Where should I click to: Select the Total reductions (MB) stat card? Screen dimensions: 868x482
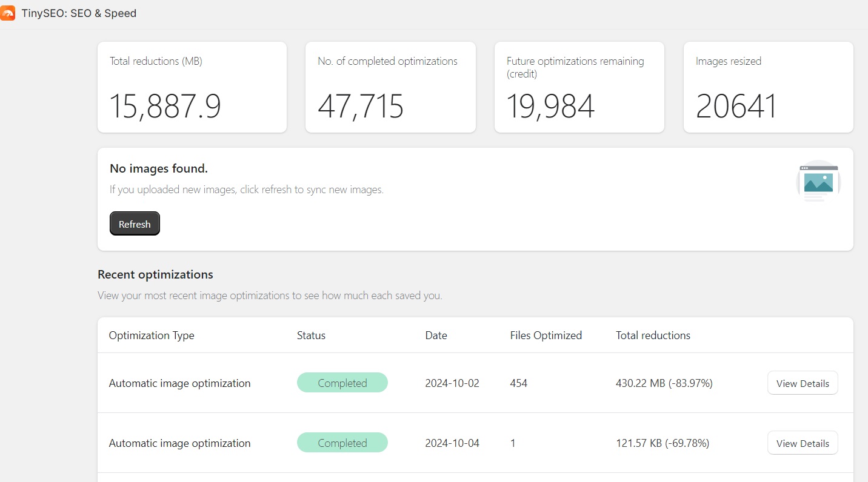pos(192,87)
